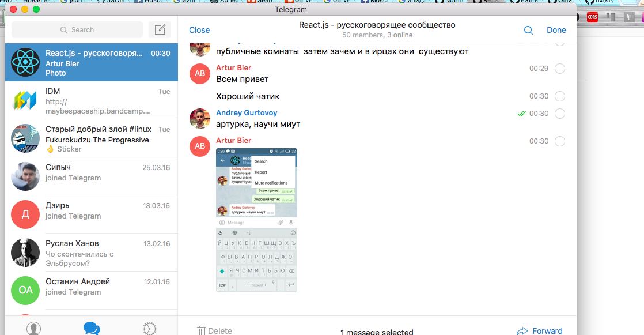Click the compose new message icon
Screen dimensions: 644x335
[160, 29]
